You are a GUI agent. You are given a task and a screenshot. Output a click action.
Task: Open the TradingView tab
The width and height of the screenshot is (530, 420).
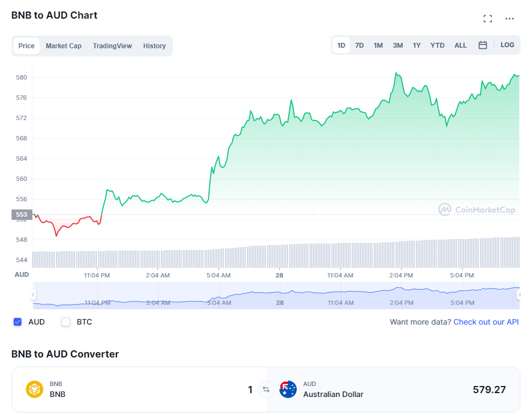(x=112, y=46)
